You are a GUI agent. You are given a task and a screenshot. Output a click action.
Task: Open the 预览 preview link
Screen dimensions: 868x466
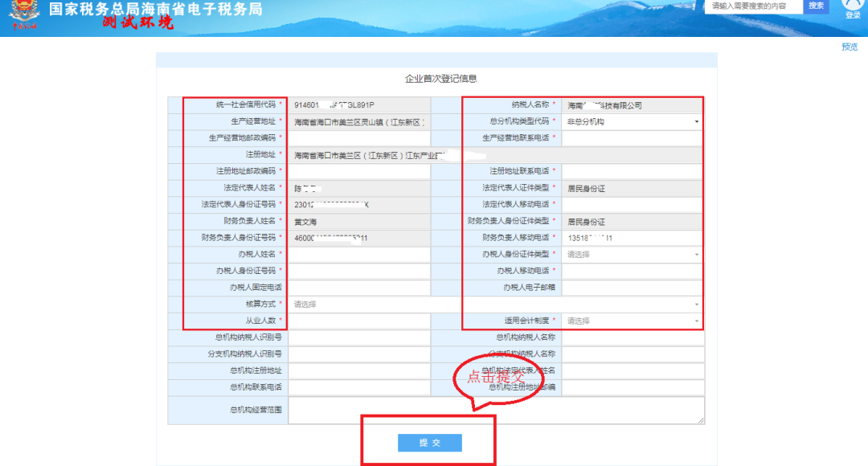coord(850,47)
